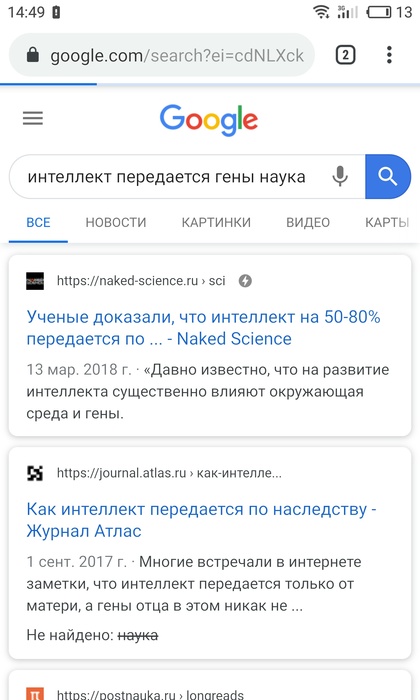Tap the journal.atlas.ru site favicon

35,473
